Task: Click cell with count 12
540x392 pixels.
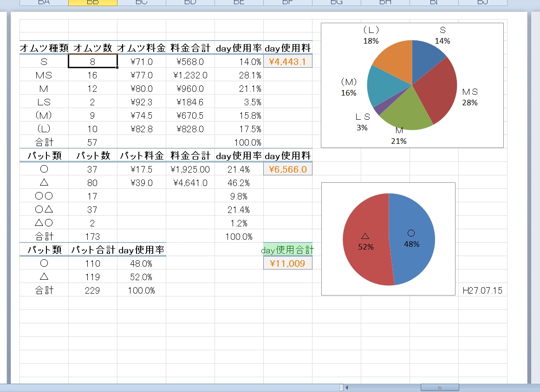Action: click(93, 89)
